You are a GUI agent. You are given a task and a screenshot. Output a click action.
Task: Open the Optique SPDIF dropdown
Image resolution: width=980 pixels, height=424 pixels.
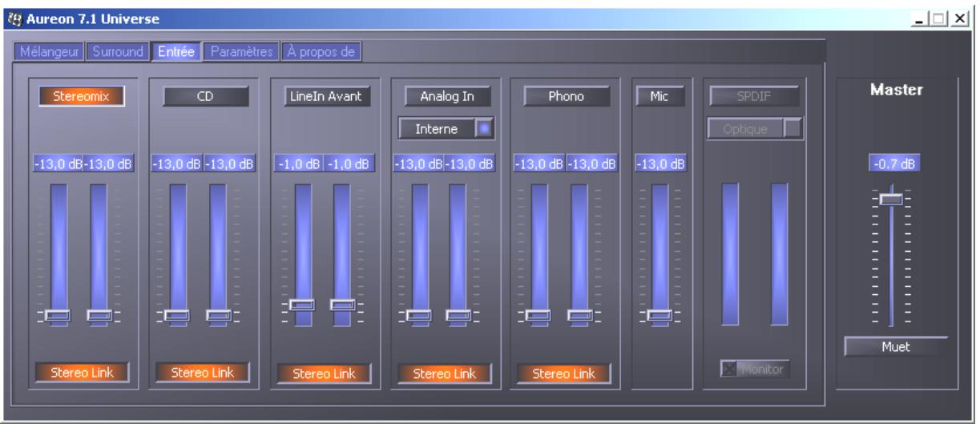tap(755, 128)
